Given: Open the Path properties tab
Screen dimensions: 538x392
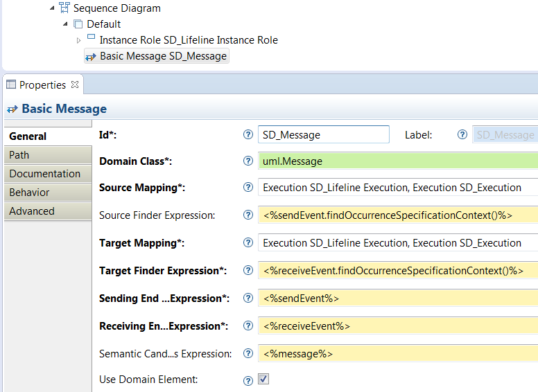Looking at the screenshot, I should (x=19, y=155).
